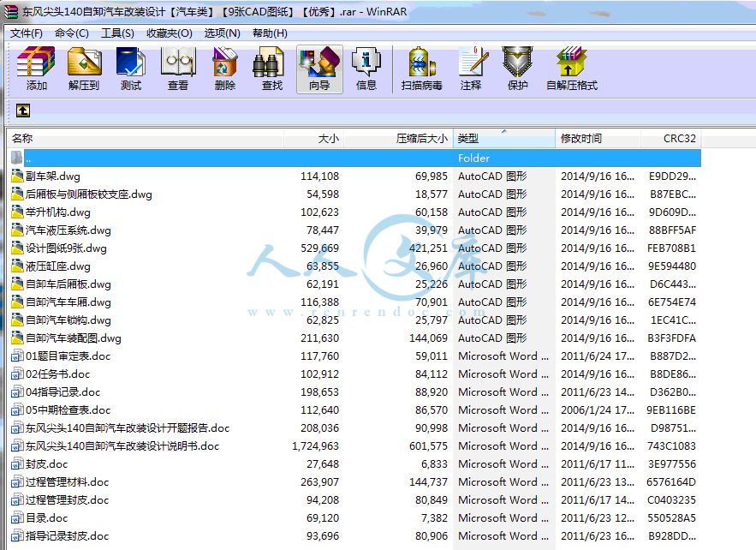Viewport: 756px width, 550px height.
Task: Click the icon of 副车架.dwg
Action: click(17, 176)
